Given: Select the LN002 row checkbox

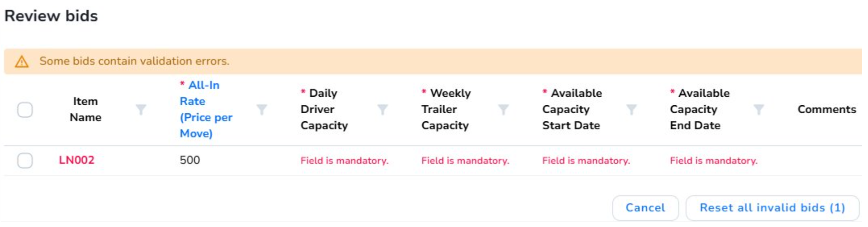Looking at the screenshot, I should point(25,160).
